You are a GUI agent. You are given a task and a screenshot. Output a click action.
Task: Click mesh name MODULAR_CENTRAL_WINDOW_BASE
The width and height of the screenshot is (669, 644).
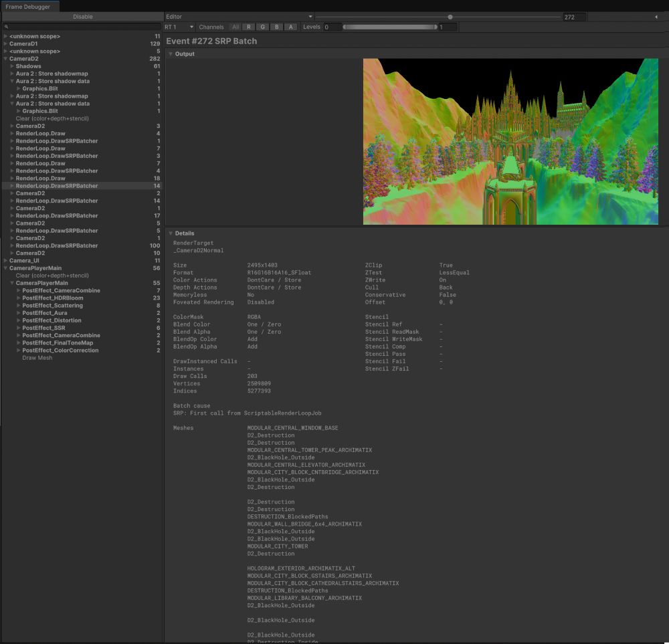tap(292, 428)
